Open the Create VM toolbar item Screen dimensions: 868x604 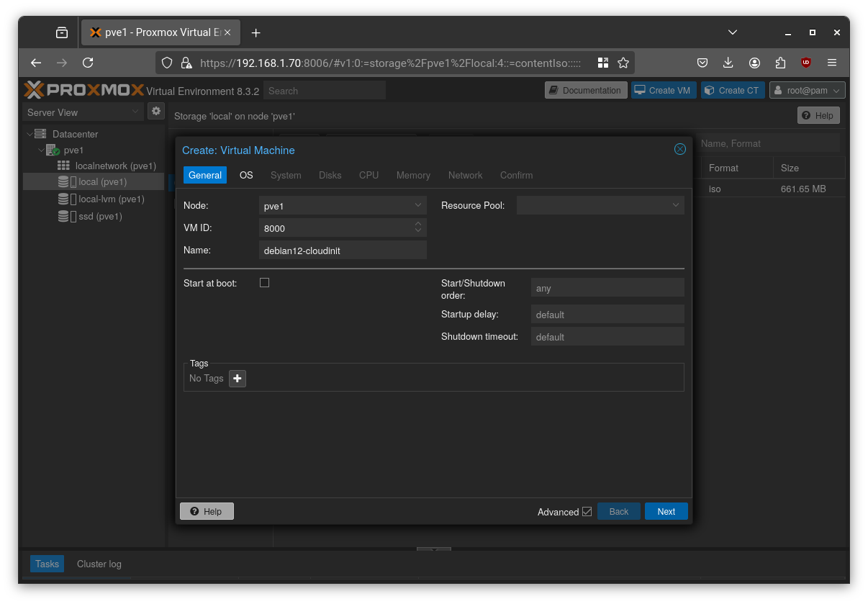[663, 90]
